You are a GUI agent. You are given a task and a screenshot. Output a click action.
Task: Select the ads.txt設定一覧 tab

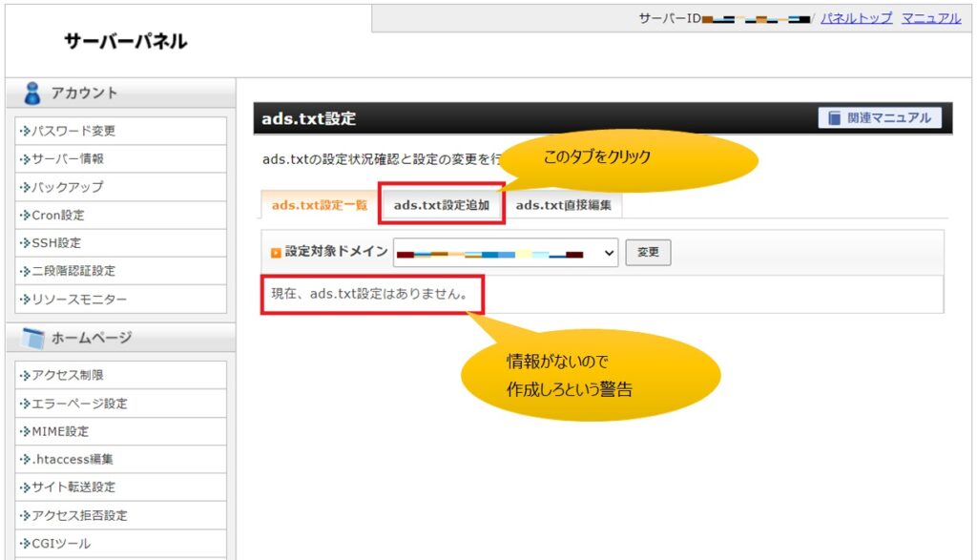click(319, 204)
